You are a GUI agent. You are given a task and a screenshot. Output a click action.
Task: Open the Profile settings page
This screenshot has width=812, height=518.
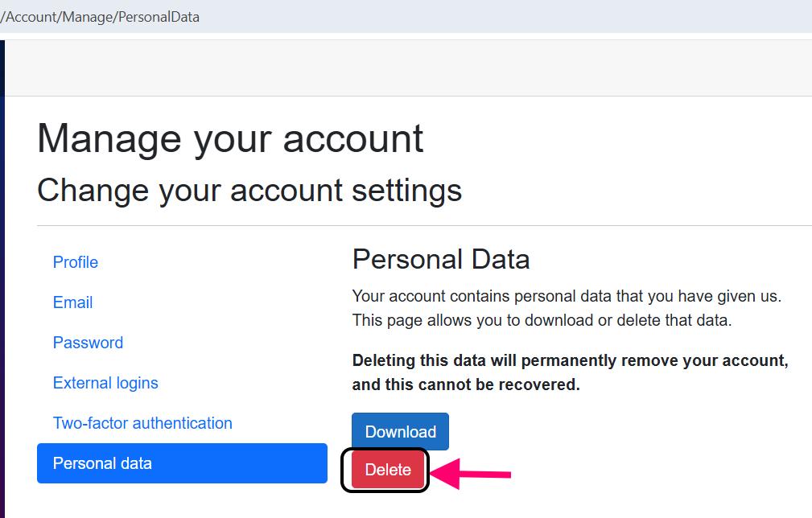tap(76, 262)
